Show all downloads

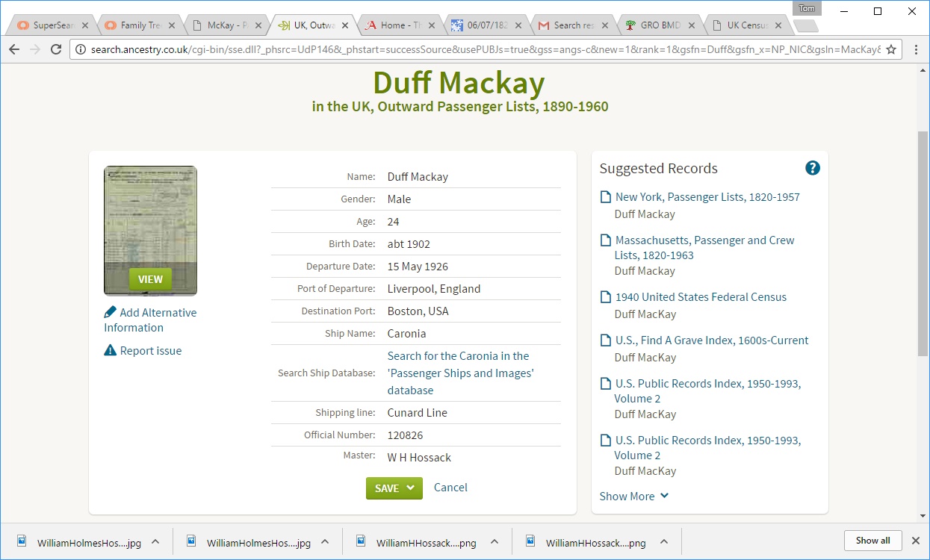click(872, 541)
